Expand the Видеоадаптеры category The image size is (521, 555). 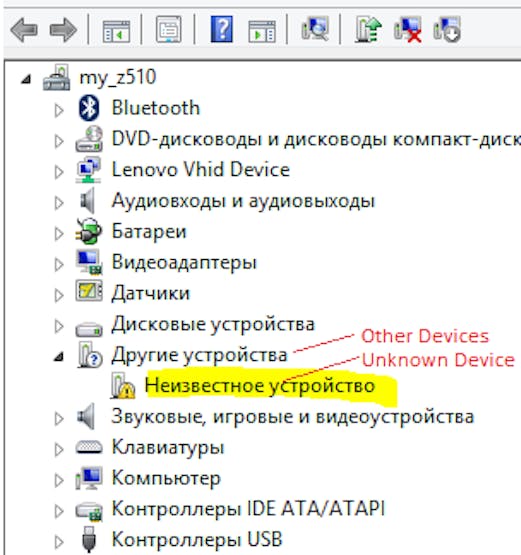click(x=59, y=264)
